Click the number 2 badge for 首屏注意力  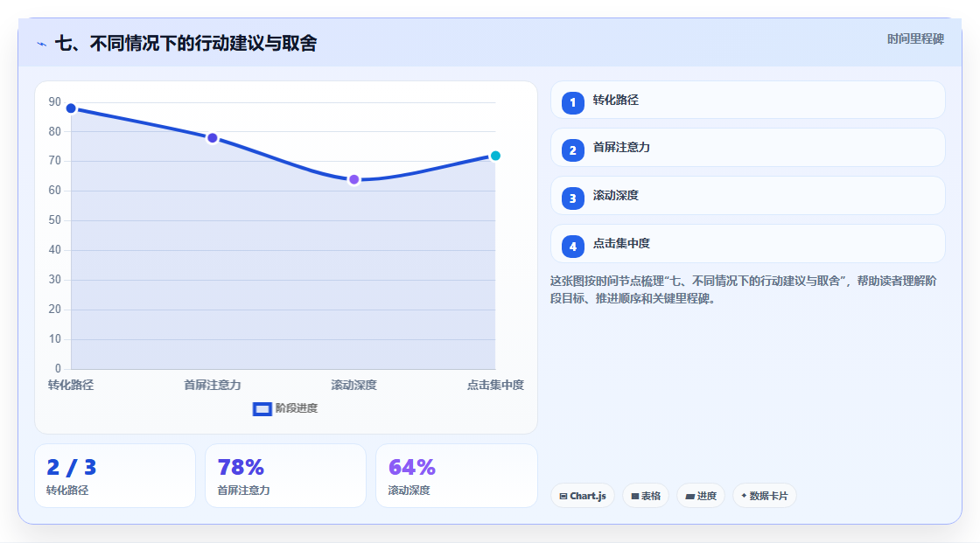[x=572, y=150]
